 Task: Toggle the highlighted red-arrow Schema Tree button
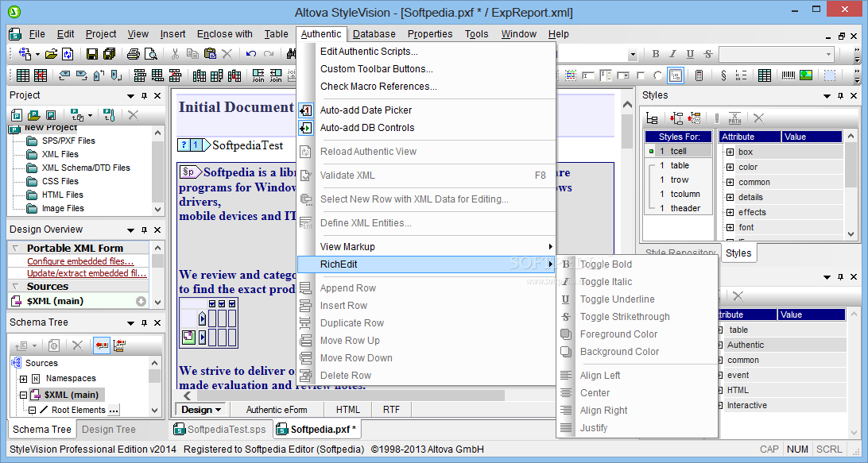coord(101,345)
